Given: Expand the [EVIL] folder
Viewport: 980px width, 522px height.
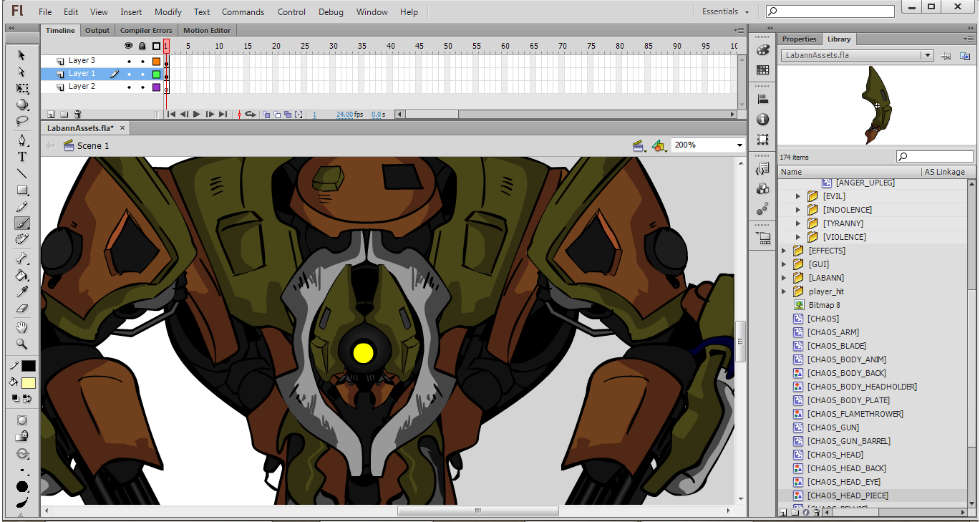Looking at the screenshot, I should [799, 196].
